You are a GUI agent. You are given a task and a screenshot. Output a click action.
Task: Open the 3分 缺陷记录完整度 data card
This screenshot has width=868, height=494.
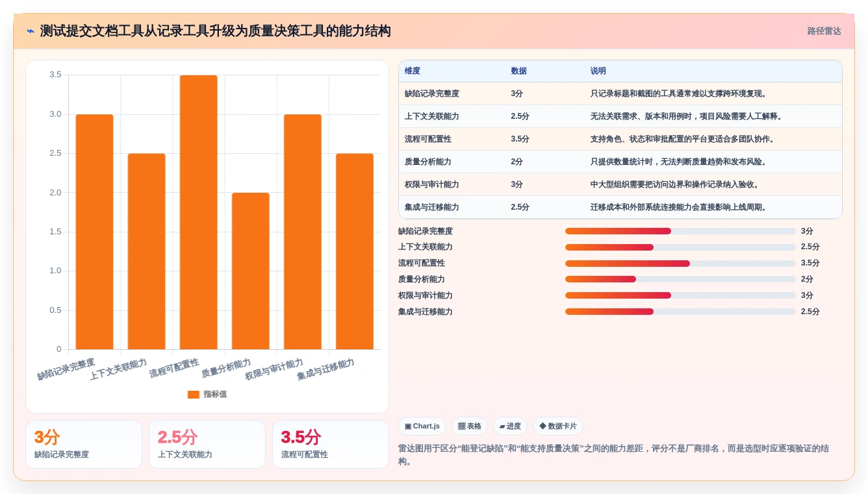coord(84,444)
